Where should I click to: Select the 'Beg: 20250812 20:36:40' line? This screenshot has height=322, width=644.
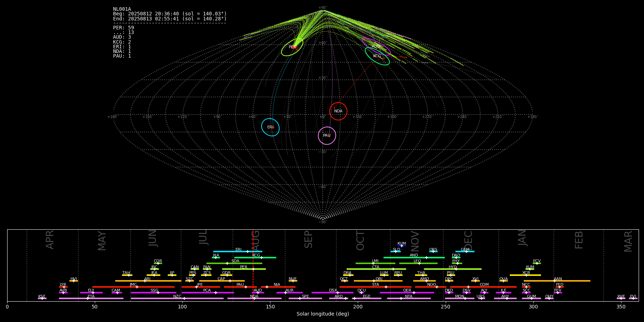click(x=170, y=14)
